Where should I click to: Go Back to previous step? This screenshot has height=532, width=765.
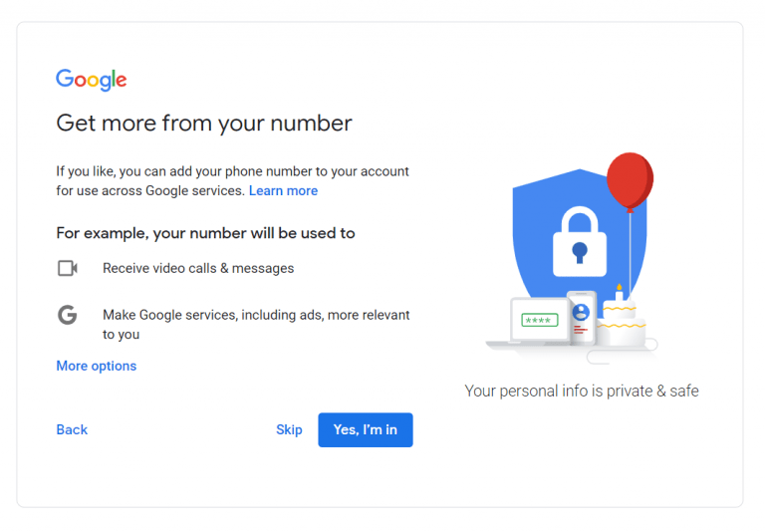click(x=72, y=429)
